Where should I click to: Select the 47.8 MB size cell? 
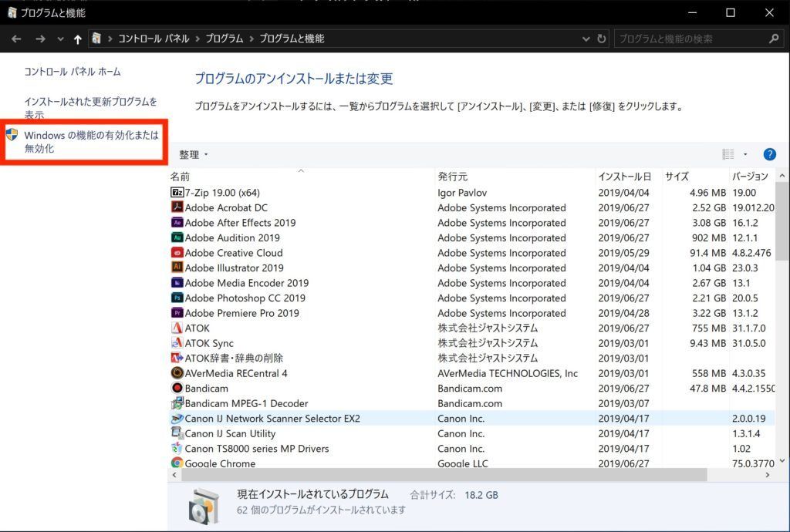(708, 388)
